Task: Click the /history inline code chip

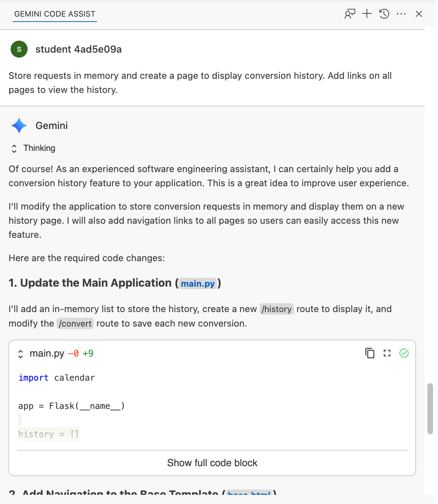Action: point(277,309)
